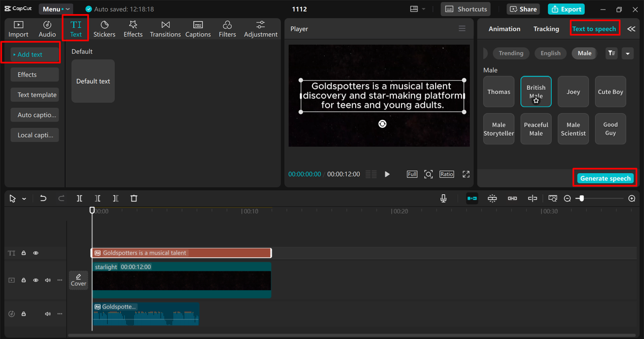Open Auto captions in the sidebar
The width and height of the screenshot is (644, 339).
[35, 115]
